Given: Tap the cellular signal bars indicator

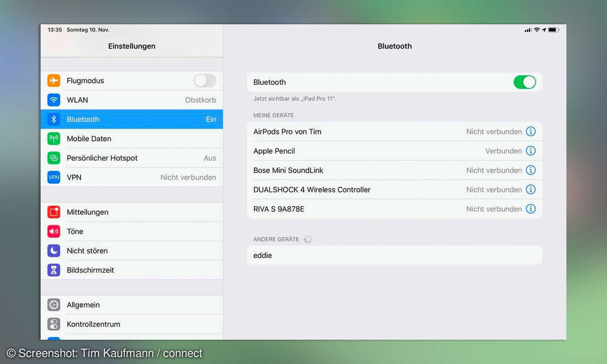Looking at the screenshot, I should [528, 30].
